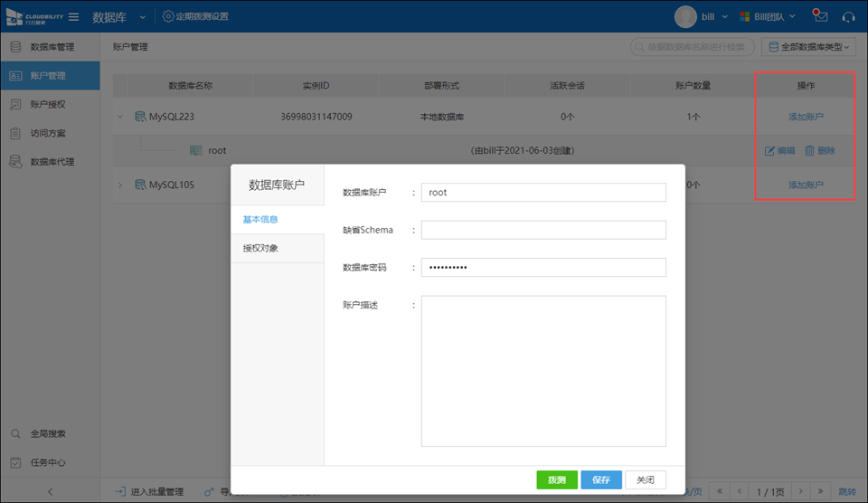Image resolution: width=868 pixels, height=503 pixels.
Task: Open the mail notifications icon
Action: [820, 16]
